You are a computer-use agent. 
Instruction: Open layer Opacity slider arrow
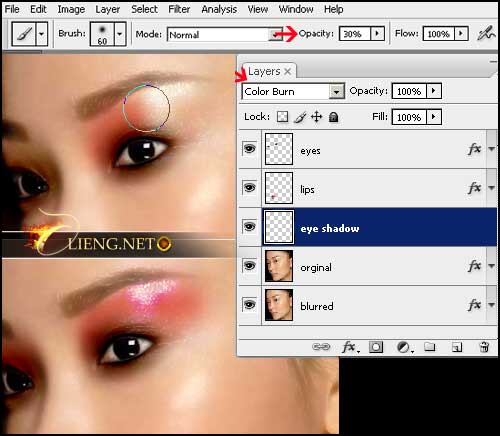click(x=434, y=91)
